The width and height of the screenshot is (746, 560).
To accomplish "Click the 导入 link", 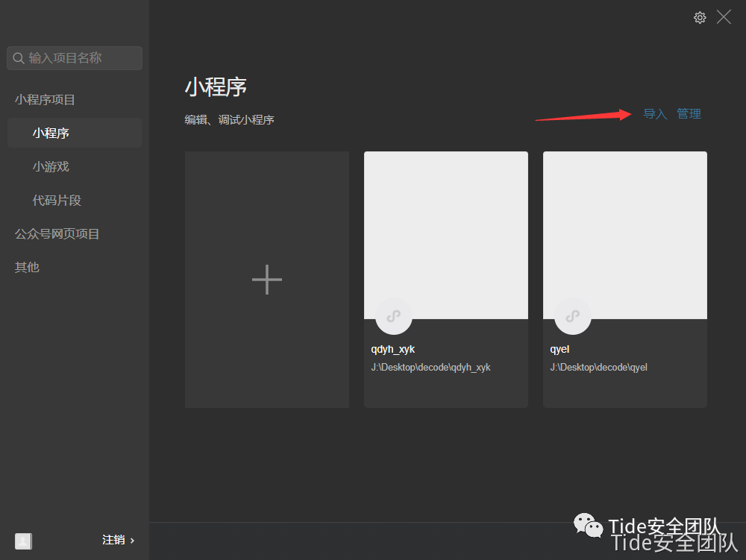I will [655, 113].
